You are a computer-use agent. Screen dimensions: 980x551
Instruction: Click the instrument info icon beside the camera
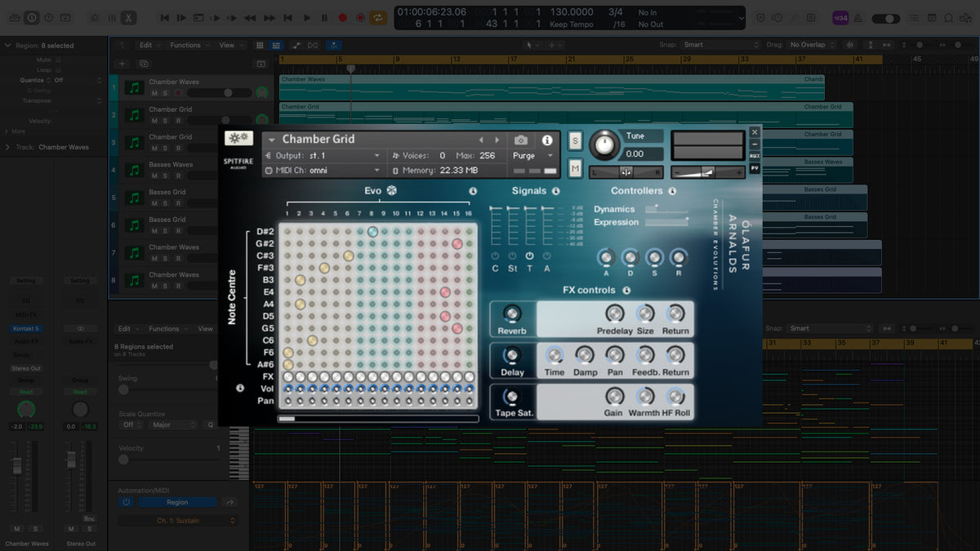tap(547, 140)
